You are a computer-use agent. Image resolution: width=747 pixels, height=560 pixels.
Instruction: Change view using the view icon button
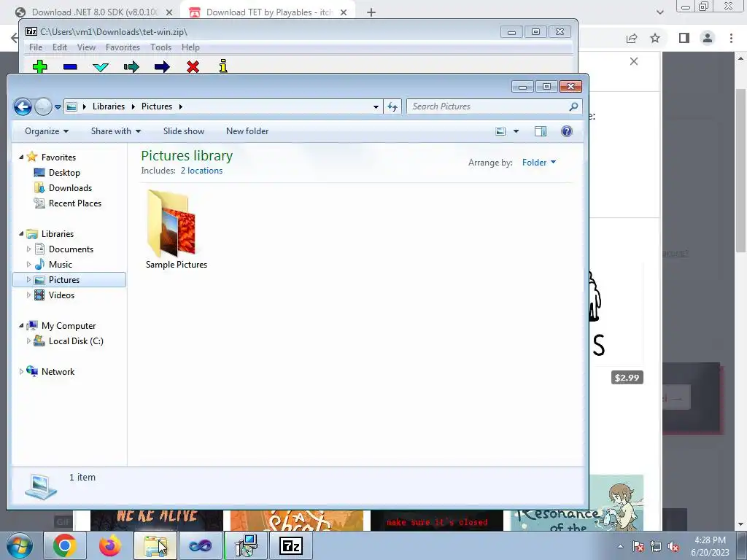[x=500, y=131]
